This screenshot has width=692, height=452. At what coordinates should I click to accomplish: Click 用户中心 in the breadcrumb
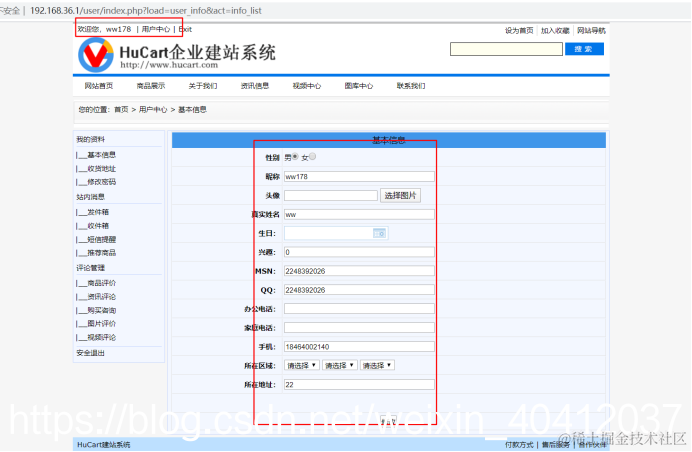[x=153, y=109]
